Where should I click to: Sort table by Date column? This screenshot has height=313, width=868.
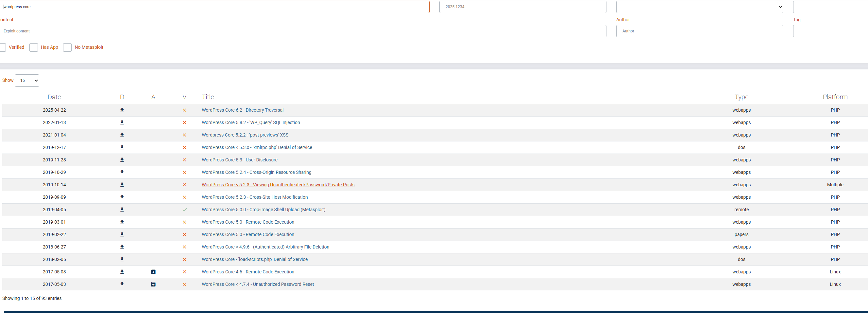click(54, 97)
